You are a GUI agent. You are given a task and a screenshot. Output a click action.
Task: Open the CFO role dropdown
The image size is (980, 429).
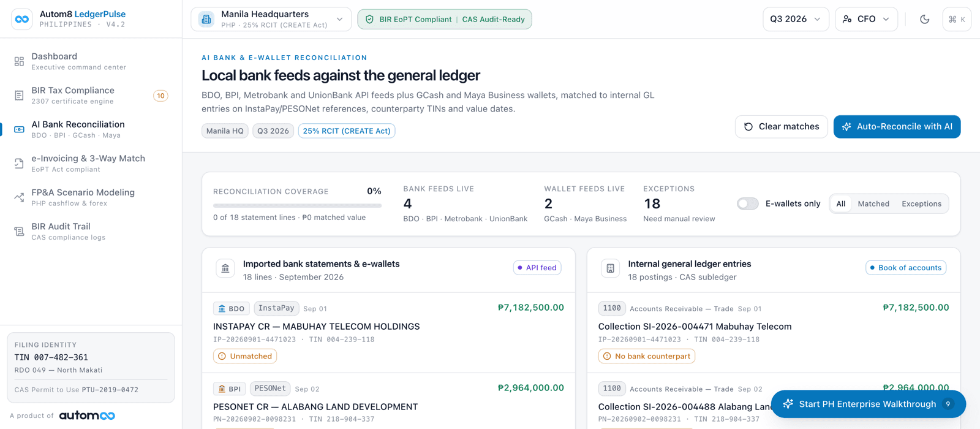(x=866, y=19)
